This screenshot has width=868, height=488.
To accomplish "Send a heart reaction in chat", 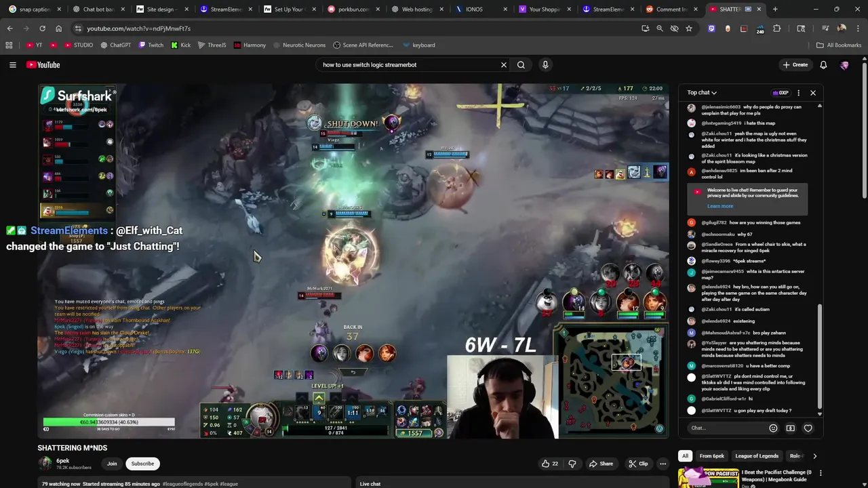I will [808, 428].
